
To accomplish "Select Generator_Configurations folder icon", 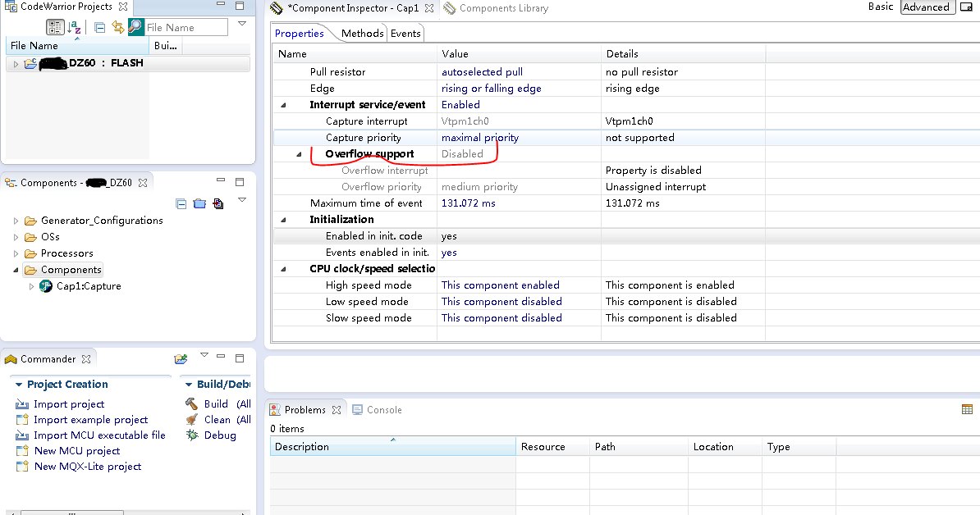I will 30,221.
